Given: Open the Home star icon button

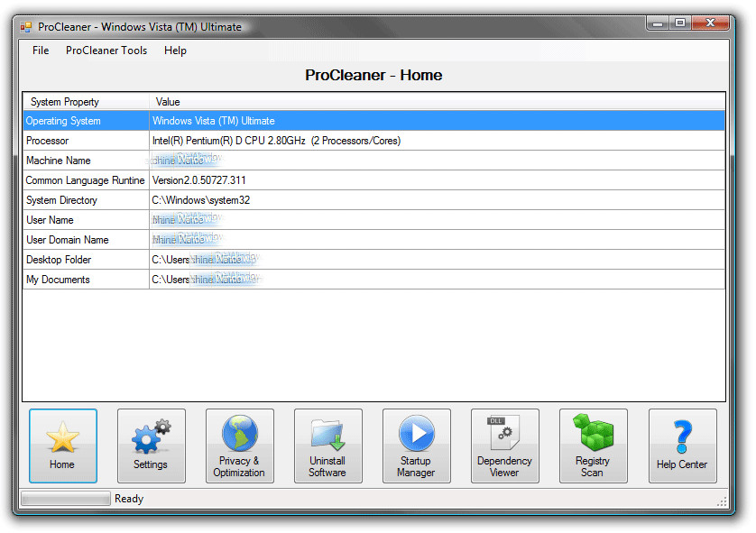Looking at the screenshot, I should 62,446.
